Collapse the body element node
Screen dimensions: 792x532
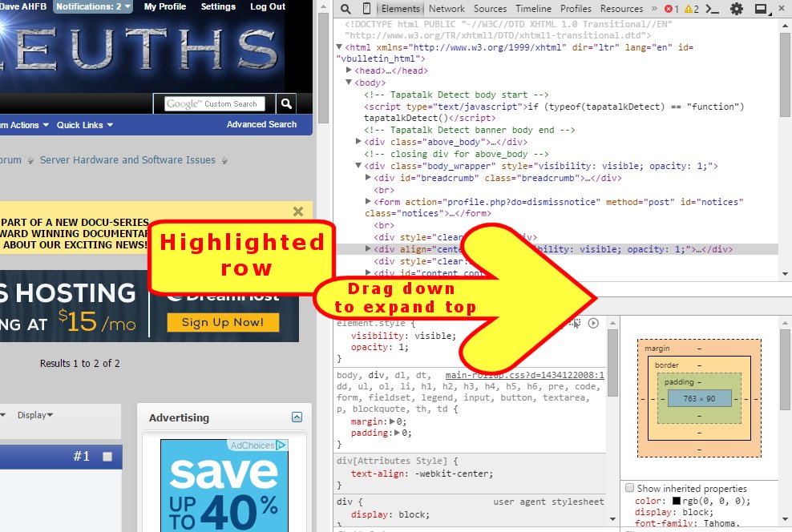[x=349, y=83]
